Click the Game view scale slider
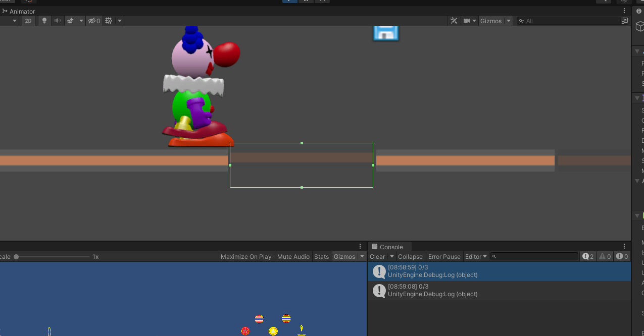The width and height of the screenshot is (644, 336). [x=52, y=257]
